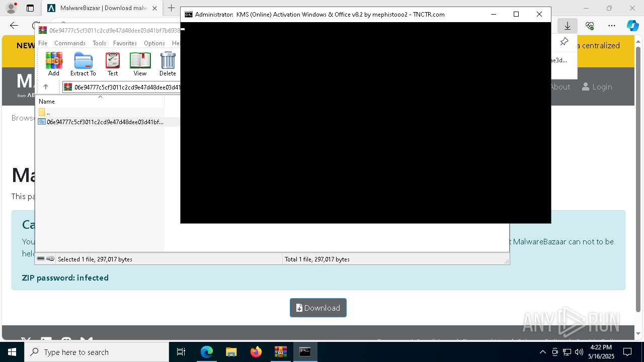Click the WinRAR status bar drive icon
Image resolution: width=644 pixels, height=362 pixels.
coord(41,259)
